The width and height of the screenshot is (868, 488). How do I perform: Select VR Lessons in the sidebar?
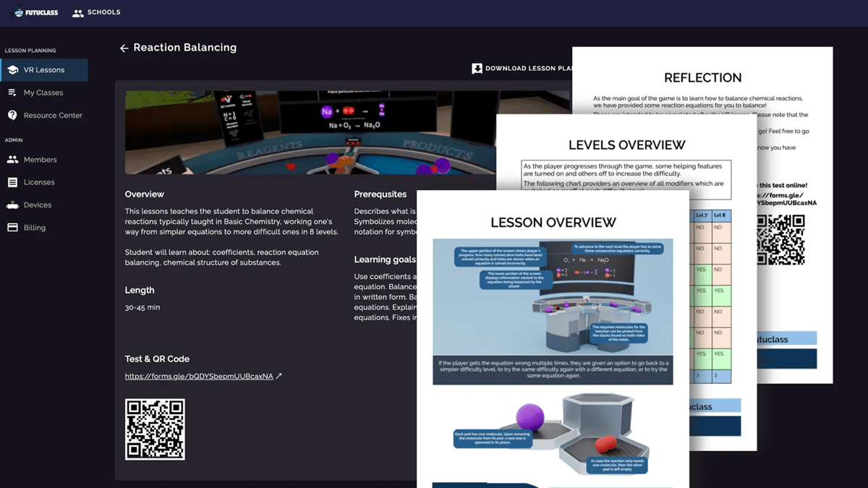click(43, 70)
